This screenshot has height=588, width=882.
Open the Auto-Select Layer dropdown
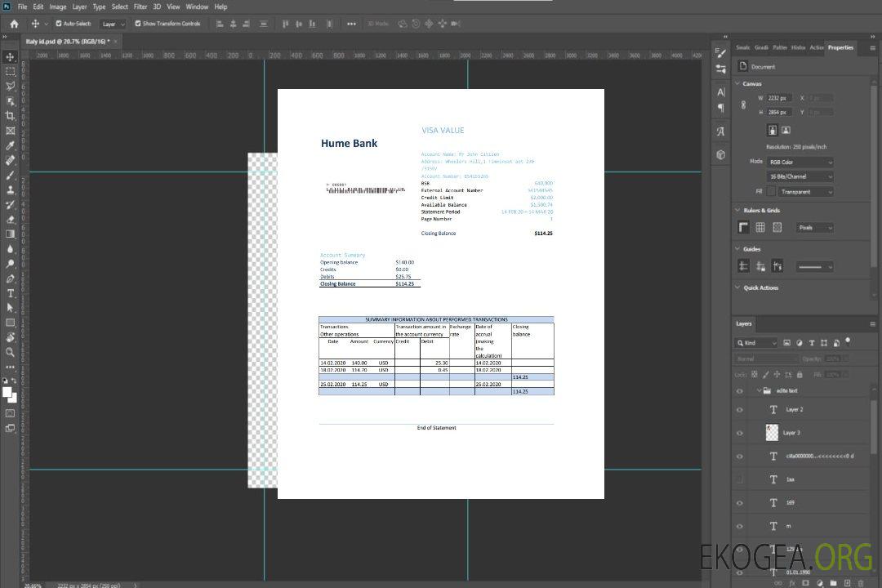tap(113, 24)
